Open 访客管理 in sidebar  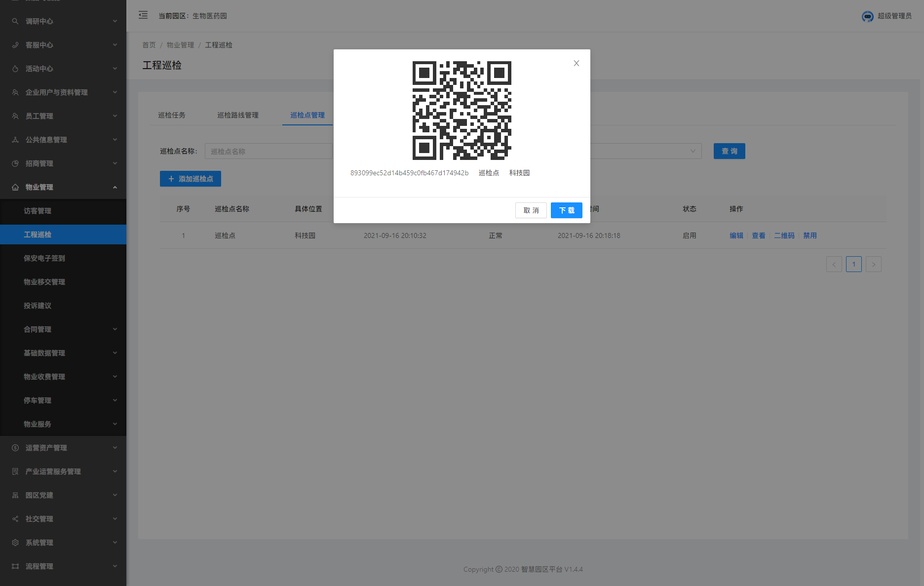point(63,211)
